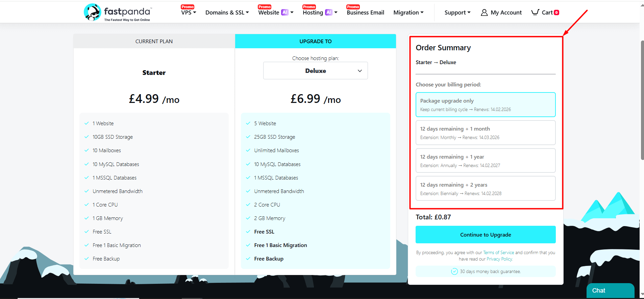Click the money back guarantee checkmark icon

(454, 271)
